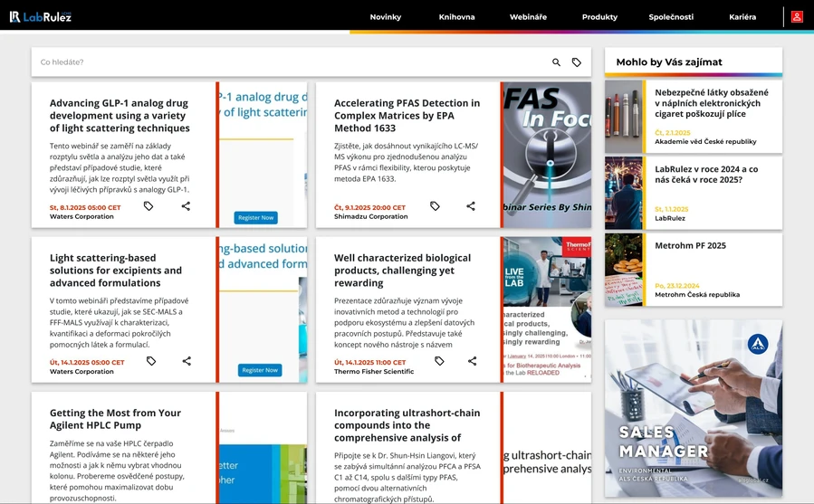Image resolution: width=814 pixels, height=504 pixels.
Task: Click date 'Čt, 9.1.2025 20:00 CET'
Action: pyautogui.click(x=369, y=207)
